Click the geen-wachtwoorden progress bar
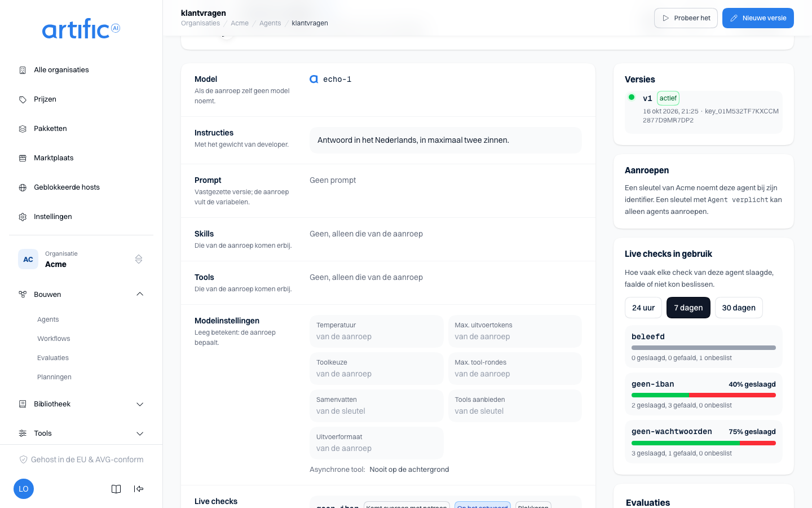This screenshot has height=508, width=812. [704, 443]
